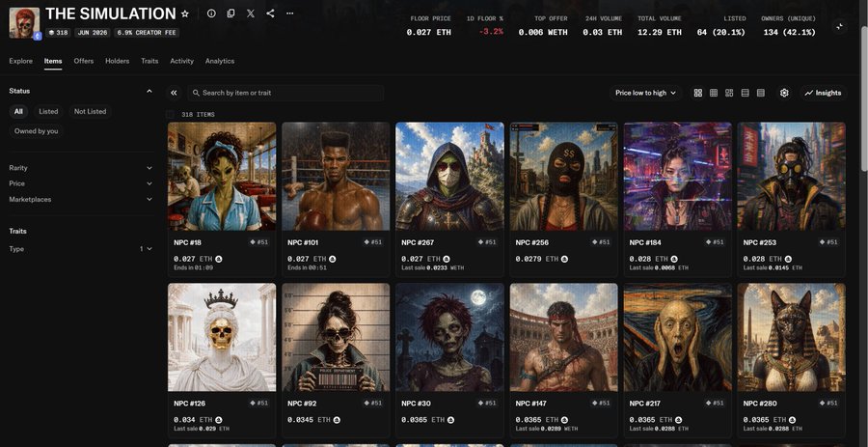Click rarity rank badge on NPC #126

[259, 404]
